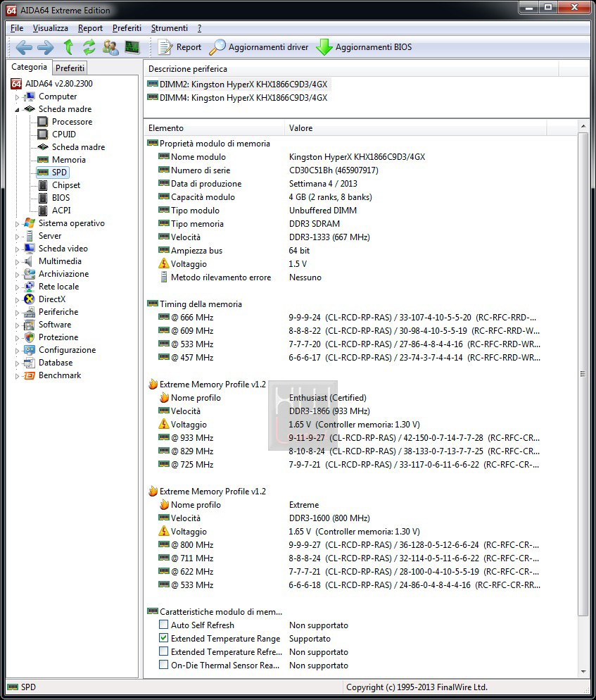Image resolution: width=596 pixels, height=700 pixels.
Task: Switch to the Categoria tab
Action: tap(29, 67)
